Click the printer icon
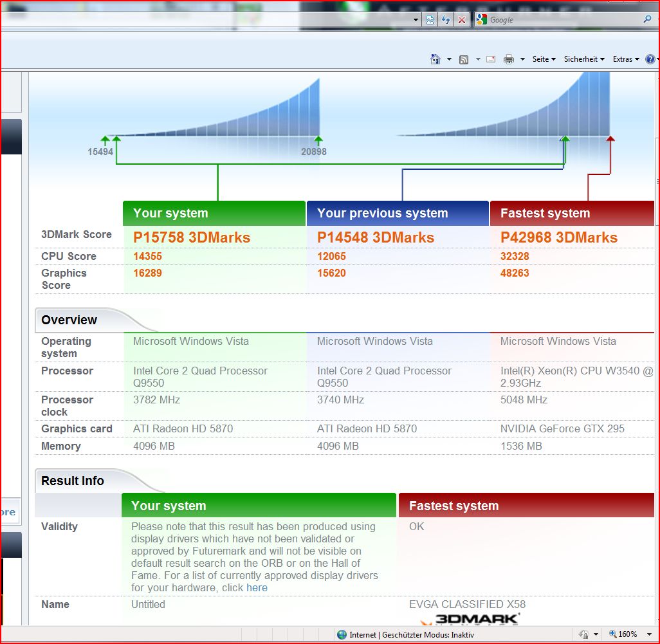 pyautogui.click(x=509, y=59)
